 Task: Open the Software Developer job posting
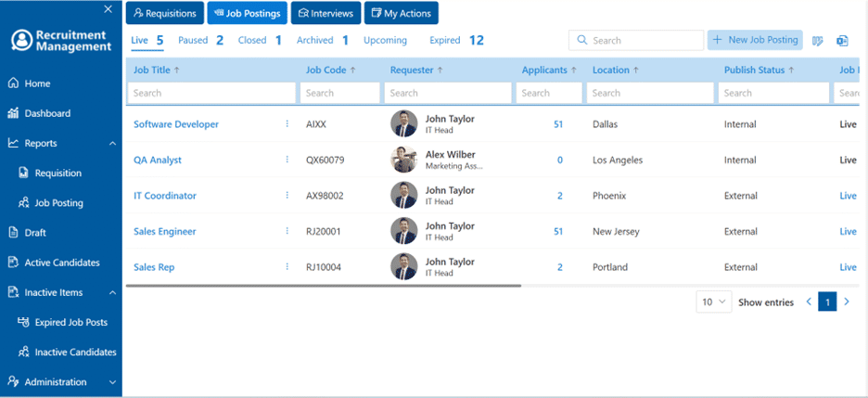click(x=176, y=124)
